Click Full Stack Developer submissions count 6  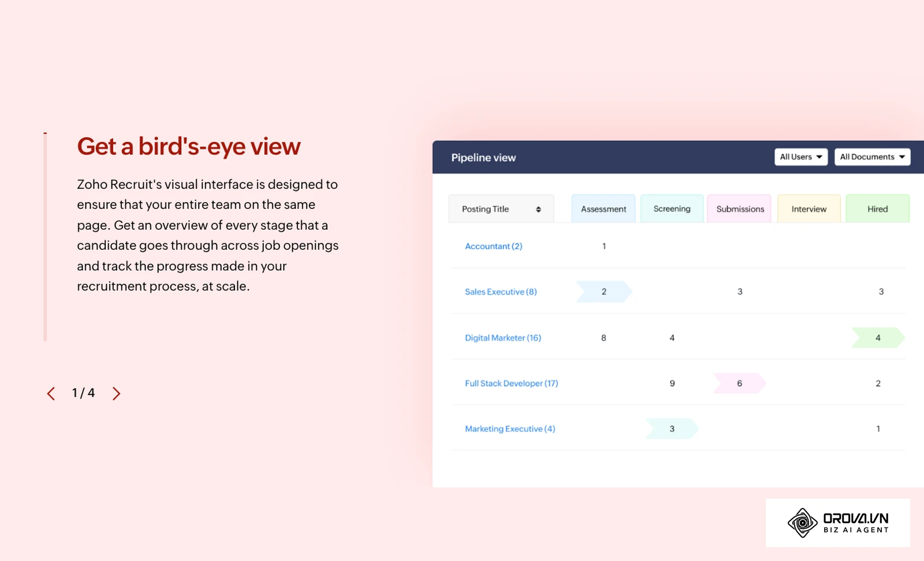point(740,383)
